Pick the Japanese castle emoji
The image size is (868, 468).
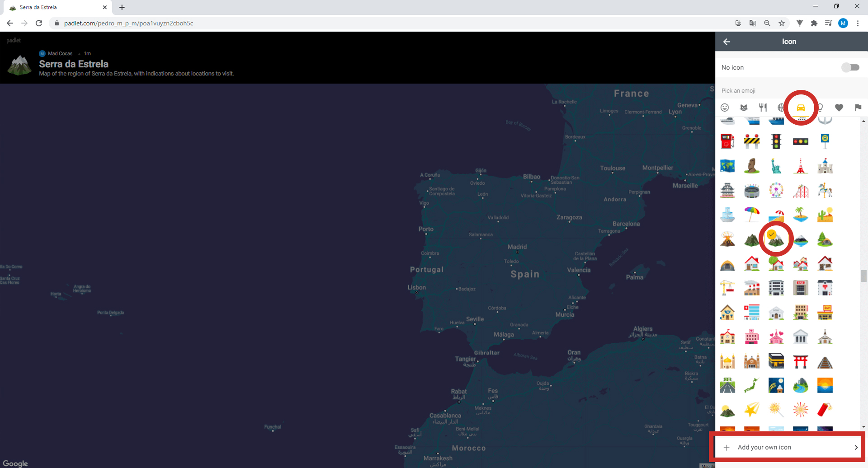(727, 190)
